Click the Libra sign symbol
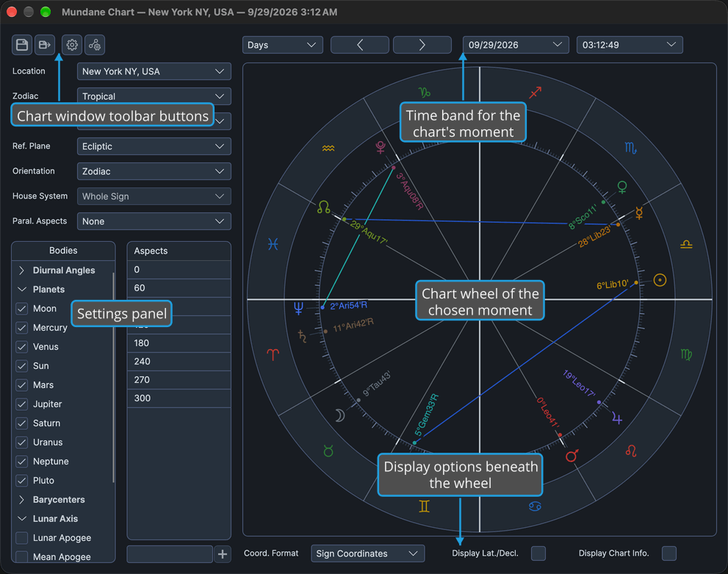 [686, 244]
